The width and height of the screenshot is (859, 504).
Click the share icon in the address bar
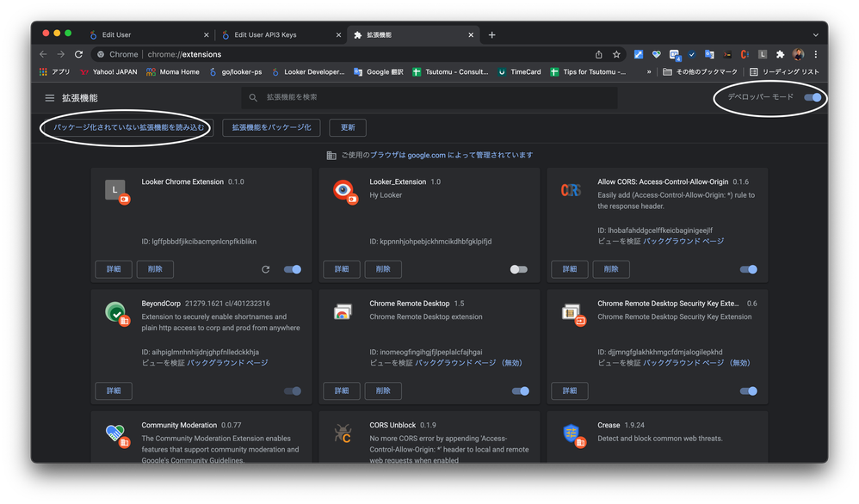[x=599, y=54]
